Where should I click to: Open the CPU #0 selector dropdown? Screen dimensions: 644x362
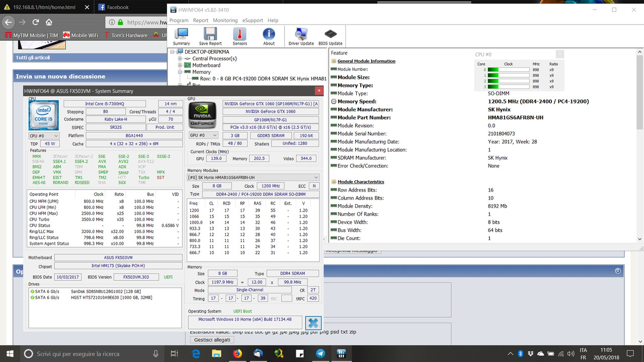44,135
